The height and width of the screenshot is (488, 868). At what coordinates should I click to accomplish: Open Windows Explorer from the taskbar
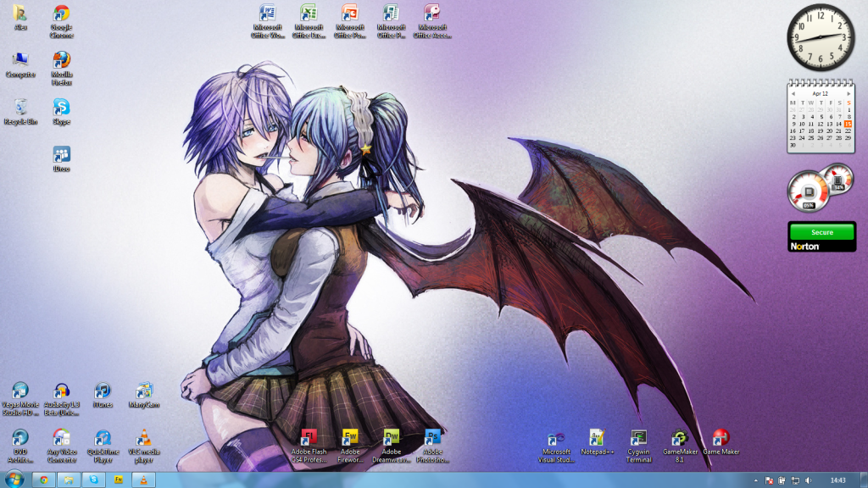pyautogui.click(x=69, y=480)
